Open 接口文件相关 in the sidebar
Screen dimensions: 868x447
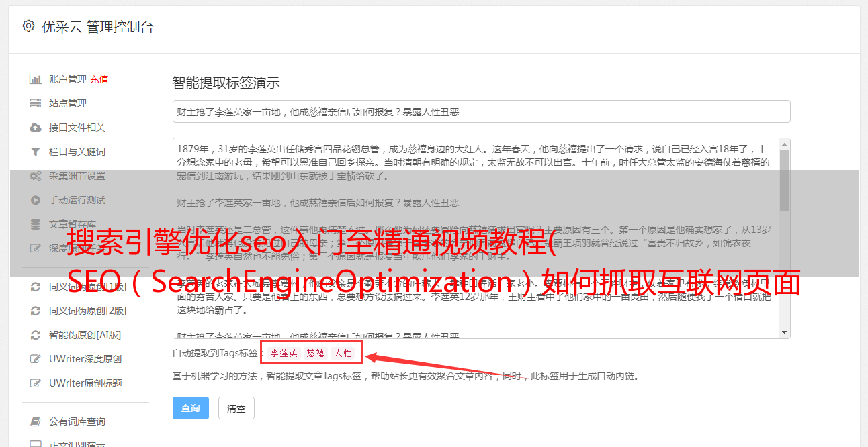click(77, 128)
